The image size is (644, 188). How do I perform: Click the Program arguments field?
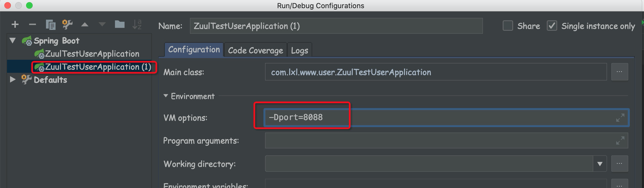click(x=446, y=140)
